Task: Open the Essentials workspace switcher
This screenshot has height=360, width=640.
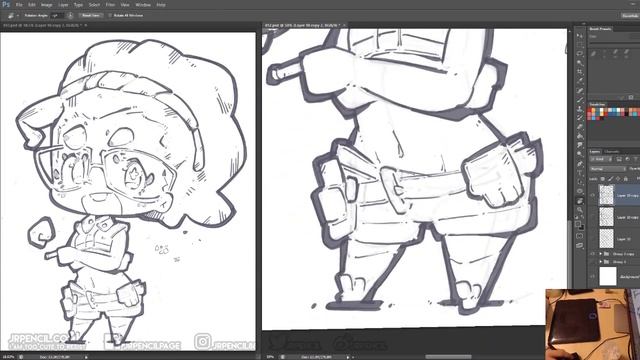Action: pyautogui.click(x=630, y=16)
